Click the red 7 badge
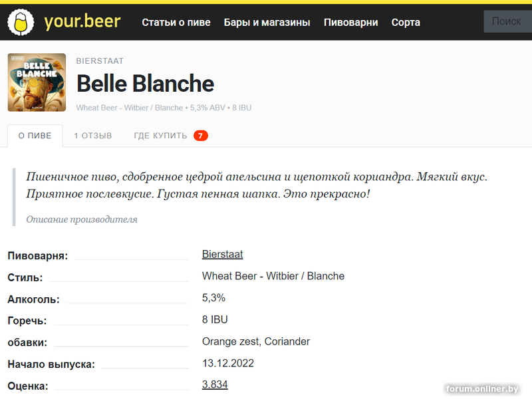 point(201,136)
